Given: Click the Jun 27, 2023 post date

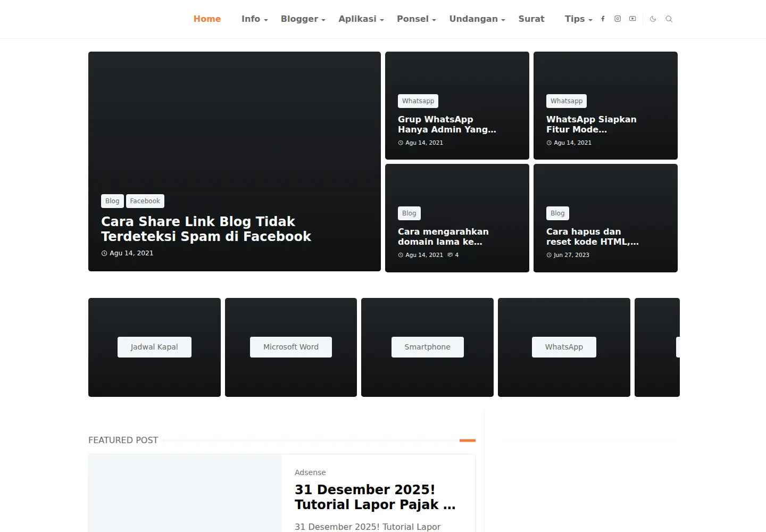Looking at the screenshot, I should (x=568, y=255).
